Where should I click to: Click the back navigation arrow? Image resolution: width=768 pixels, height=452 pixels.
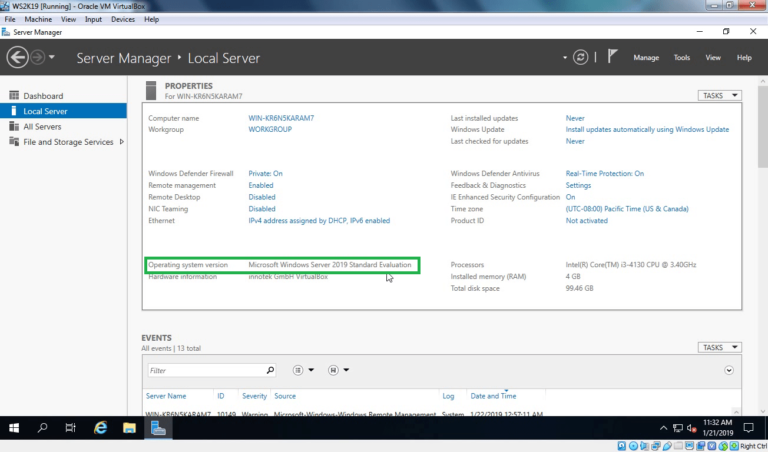click(16, 58)
